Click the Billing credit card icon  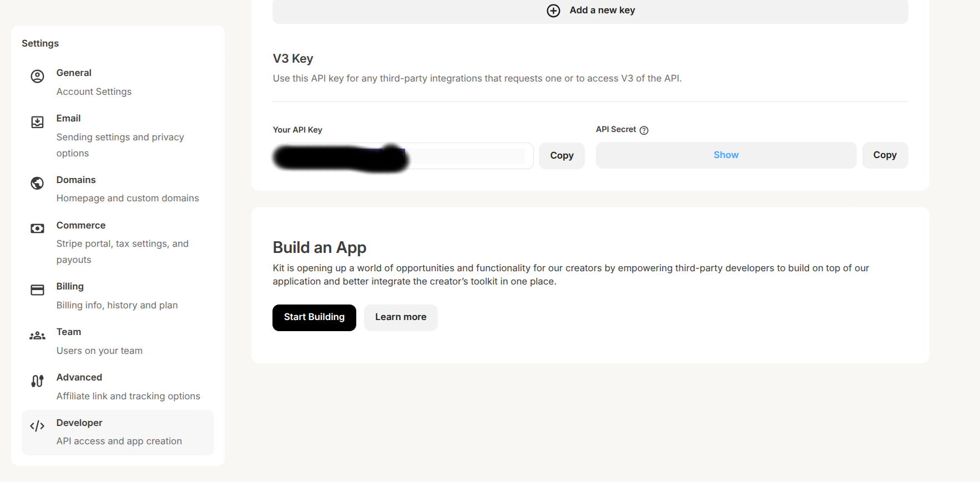coord(37,290)
